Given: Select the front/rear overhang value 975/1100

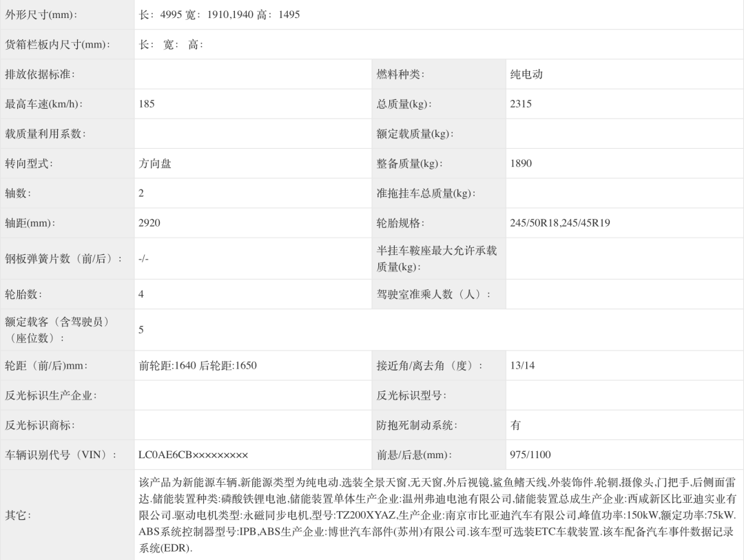Looking at the screenshot, I should click(x=530, y=455).
